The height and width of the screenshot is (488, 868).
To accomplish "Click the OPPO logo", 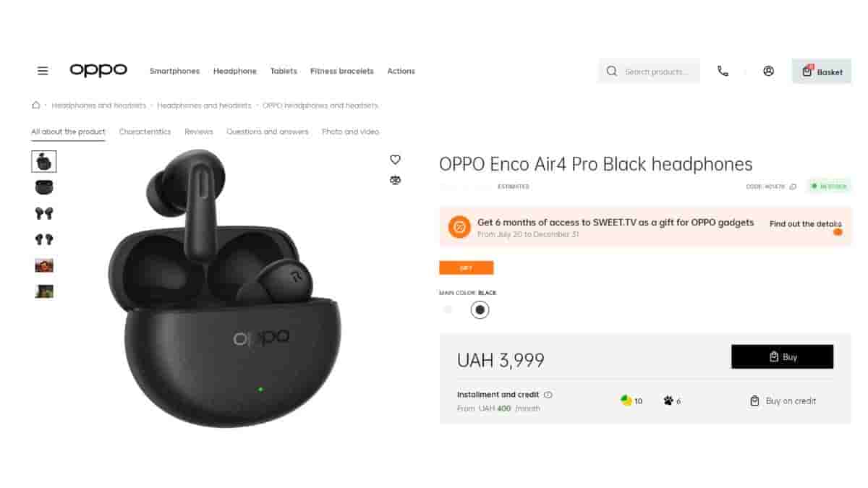I will tap(98, 70).
